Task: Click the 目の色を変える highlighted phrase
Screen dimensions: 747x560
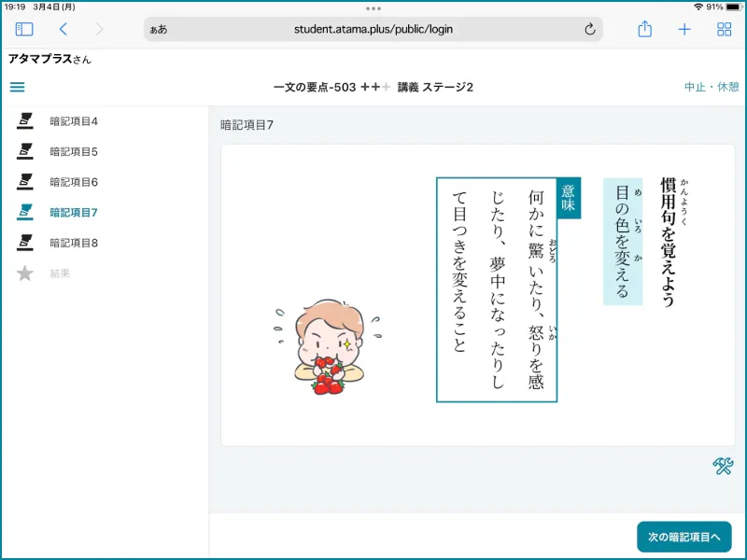Action: pos(623,242)
